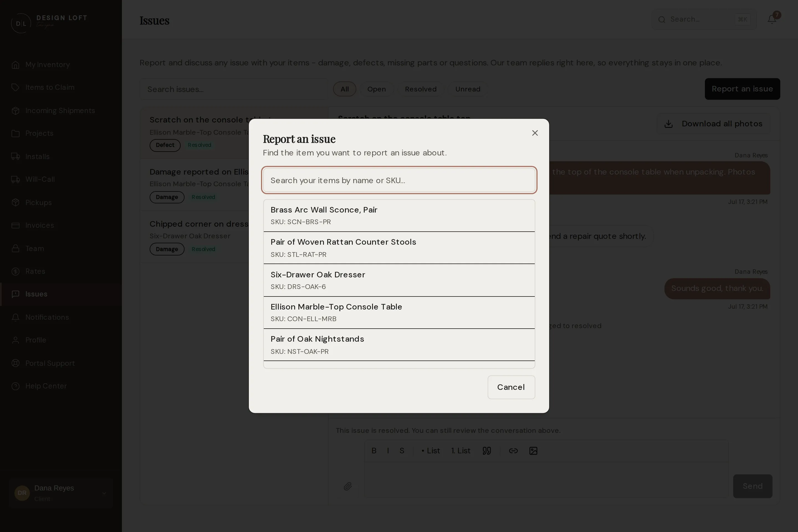Screen dimensions: 798x532
Task: Open Portal Support
Action: pos(61,363)
